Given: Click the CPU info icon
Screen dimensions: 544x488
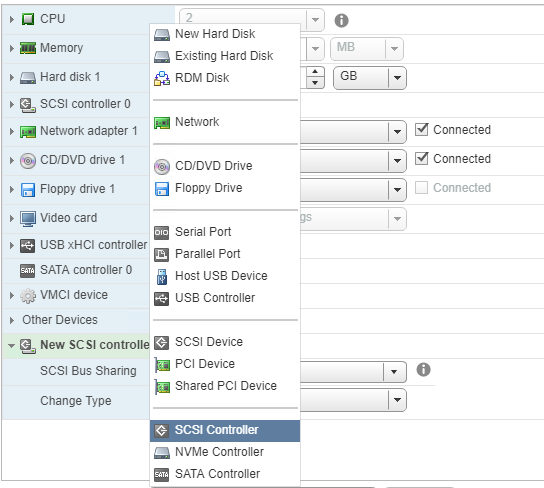Looking at the screenshot, I should tap(341, 20).
